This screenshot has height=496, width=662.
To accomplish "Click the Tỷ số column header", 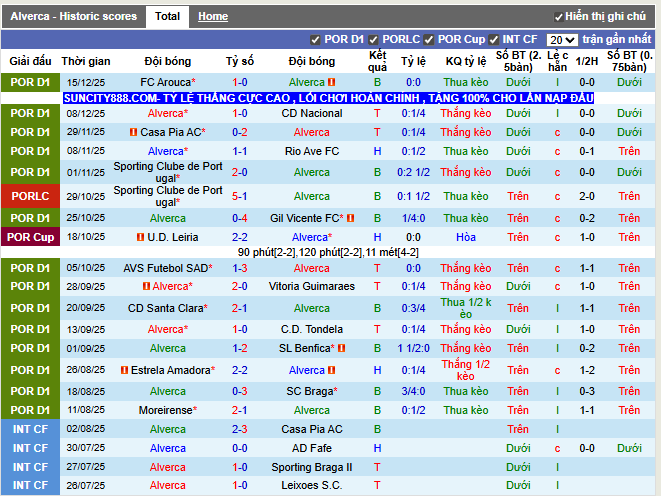I will tap(239, 62).
